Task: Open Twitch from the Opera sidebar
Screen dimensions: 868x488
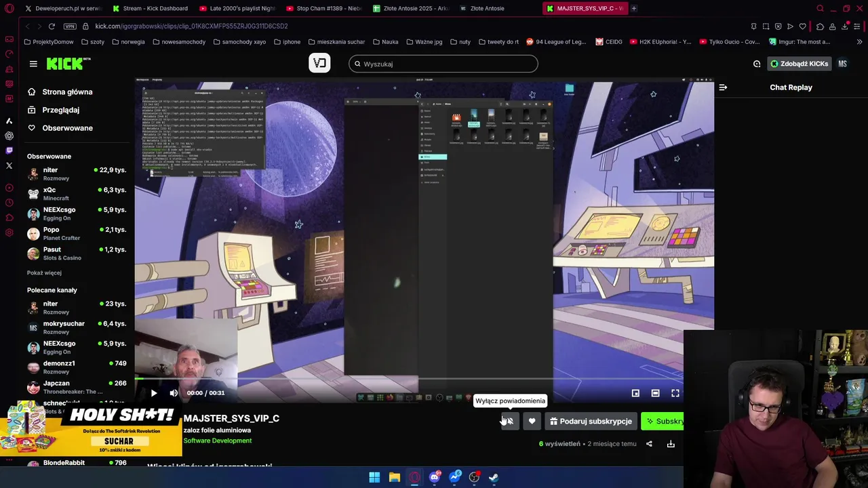Action: (x=9, y=150)
